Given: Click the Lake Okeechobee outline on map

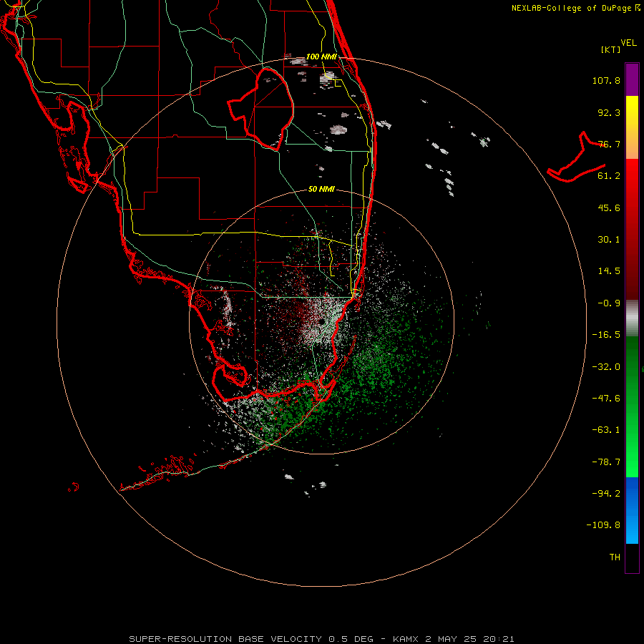Looking at the screenshot, I should point(260,109).
